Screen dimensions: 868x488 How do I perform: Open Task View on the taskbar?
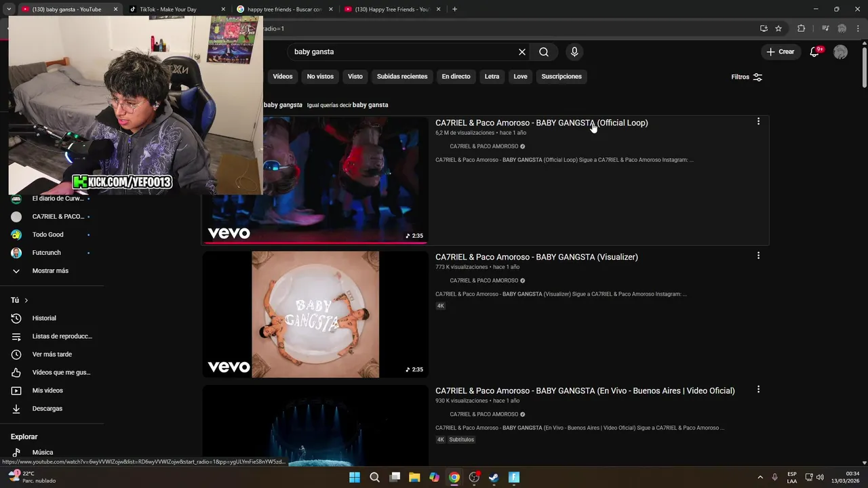(x=395, y=477)
